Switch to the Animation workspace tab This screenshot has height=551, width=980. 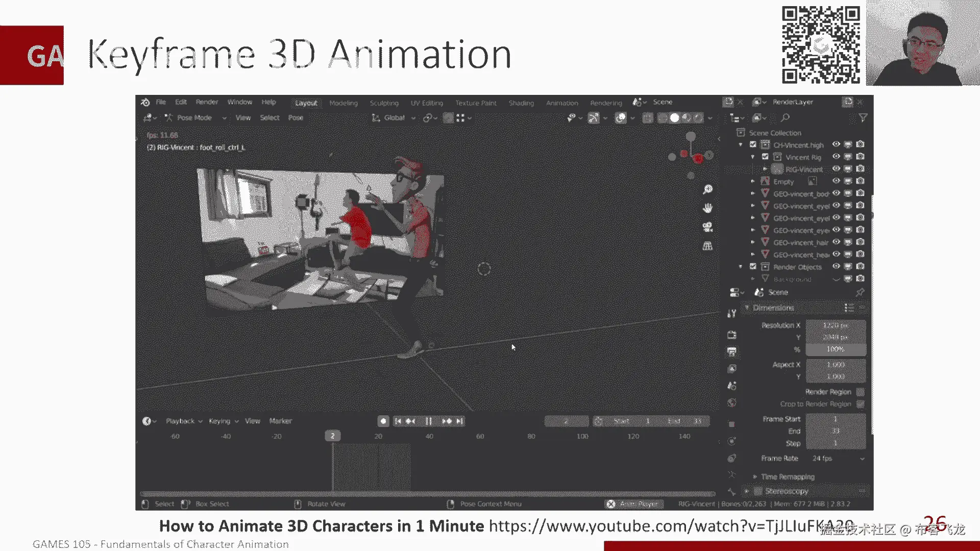(x=562, y=103)
